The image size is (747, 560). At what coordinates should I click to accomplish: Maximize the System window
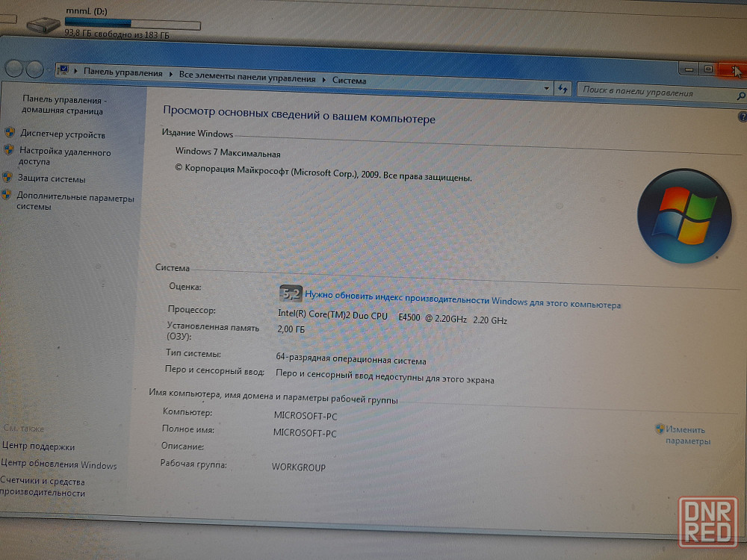tap(708, 69)
